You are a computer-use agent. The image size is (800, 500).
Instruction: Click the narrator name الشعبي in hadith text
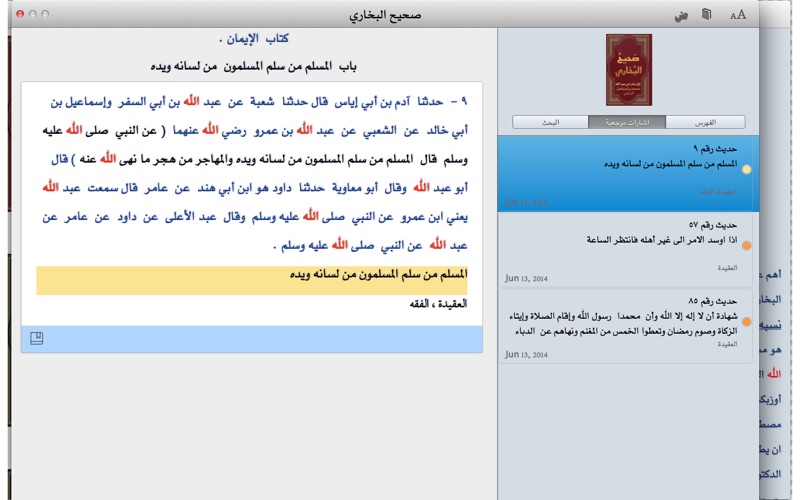pos(380,131)
